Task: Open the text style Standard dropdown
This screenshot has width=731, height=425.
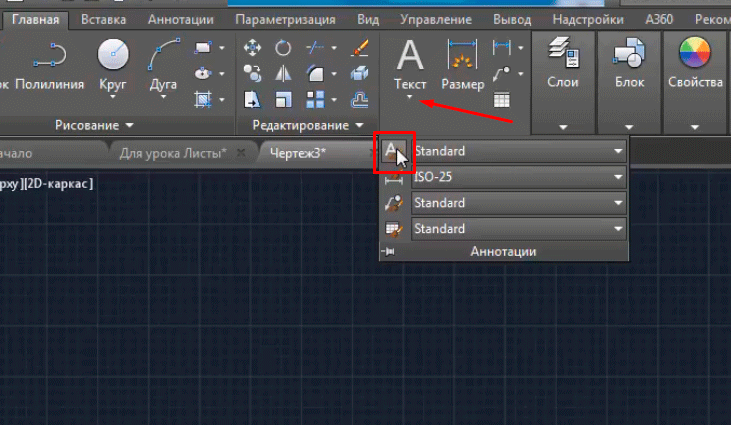Action: click(x=519, y=152)
